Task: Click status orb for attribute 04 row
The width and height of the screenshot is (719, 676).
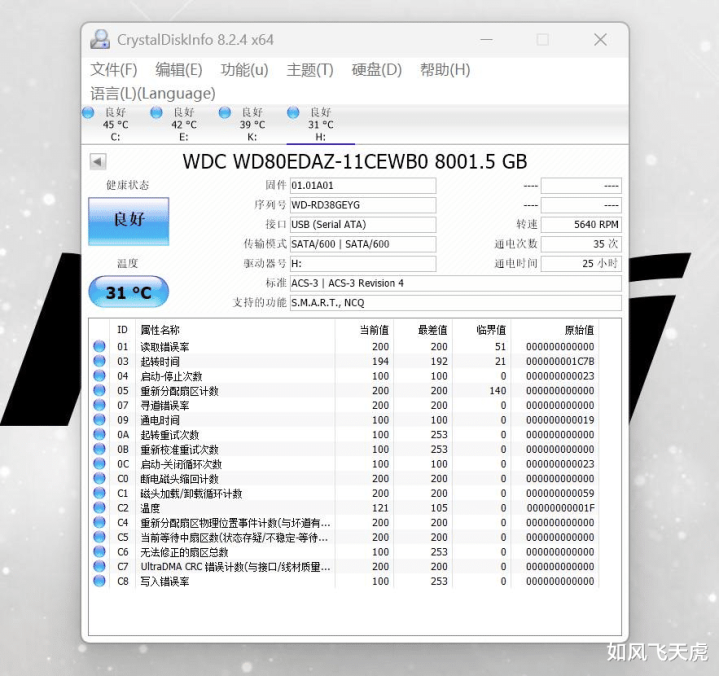Action: tap(99, 376)
